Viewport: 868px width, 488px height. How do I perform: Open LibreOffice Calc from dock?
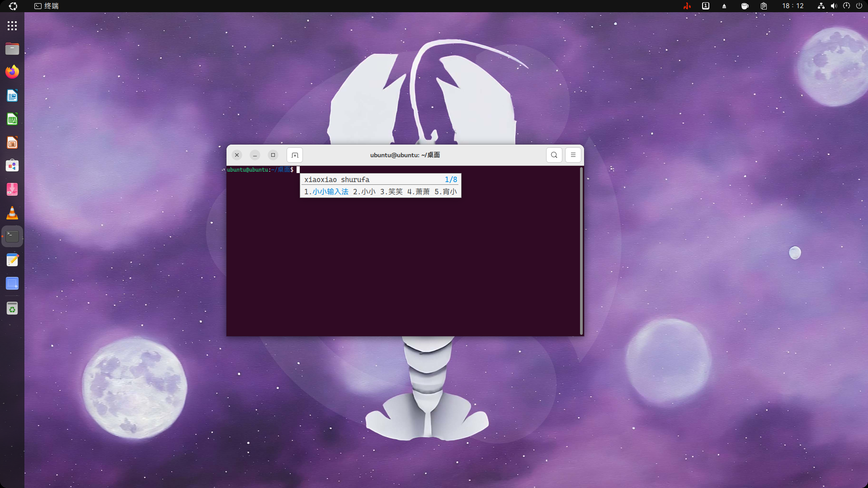(x=12, y=119)
